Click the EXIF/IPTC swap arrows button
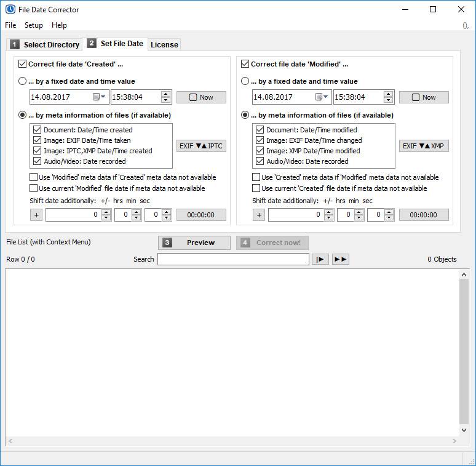Viewport: 476px width, 466px height. click(201, 146)
